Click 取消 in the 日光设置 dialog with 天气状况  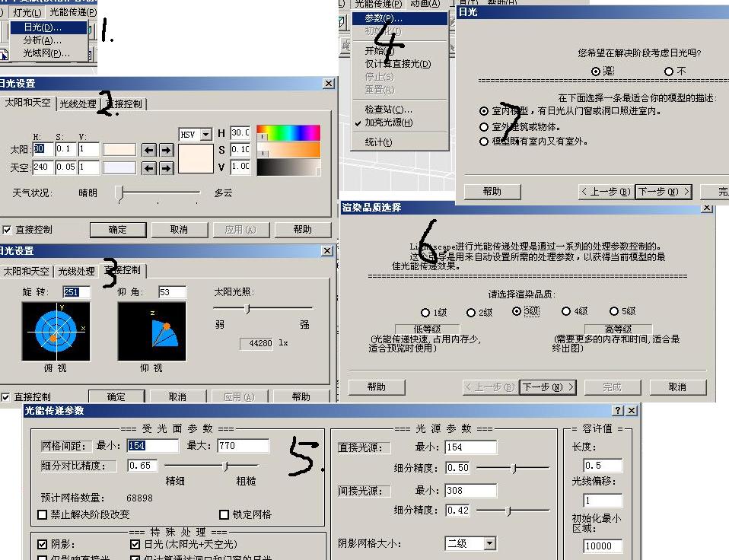pos(179,230)
